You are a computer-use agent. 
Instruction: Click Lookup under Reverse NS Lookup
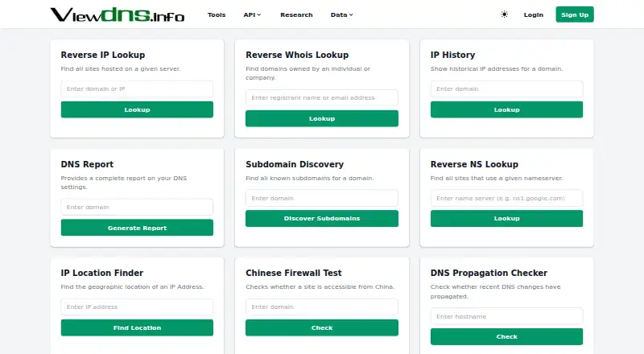pyautogui.click(x=507, y=219)
